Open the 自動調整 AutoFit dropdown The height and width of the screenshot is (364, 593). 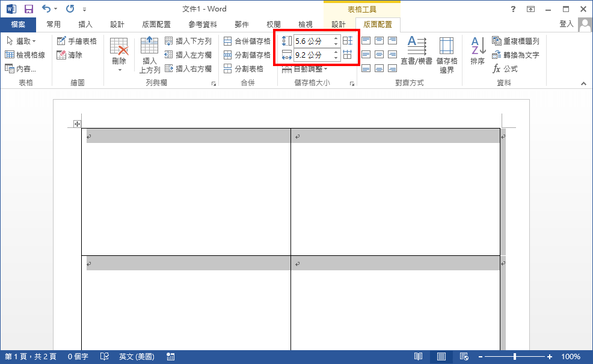coord(304,68)
